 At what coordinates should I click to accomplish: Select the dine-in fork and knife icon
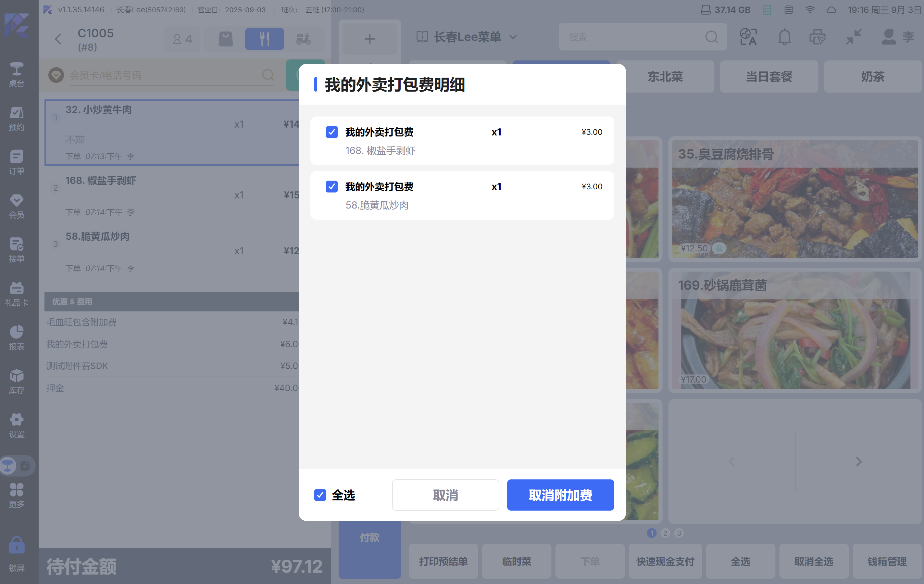coord(264,39)
